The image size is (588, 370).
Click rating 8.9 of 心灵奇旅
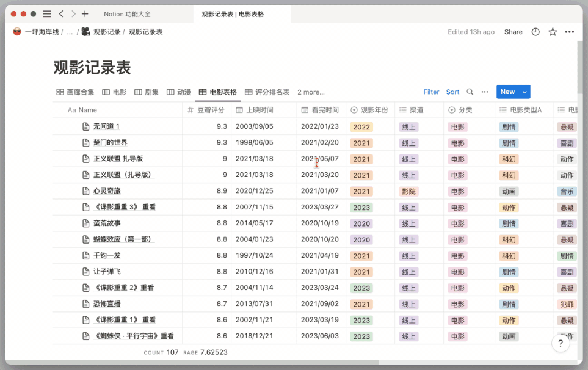click(x=222, y=191)
